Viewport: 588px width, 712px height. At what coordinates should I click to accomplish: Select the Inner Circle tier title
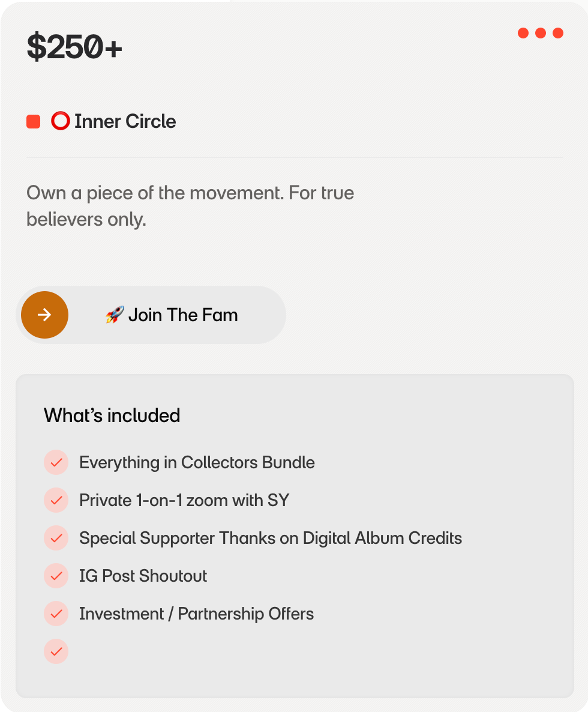pyautogui.click(x=125, y=121)
